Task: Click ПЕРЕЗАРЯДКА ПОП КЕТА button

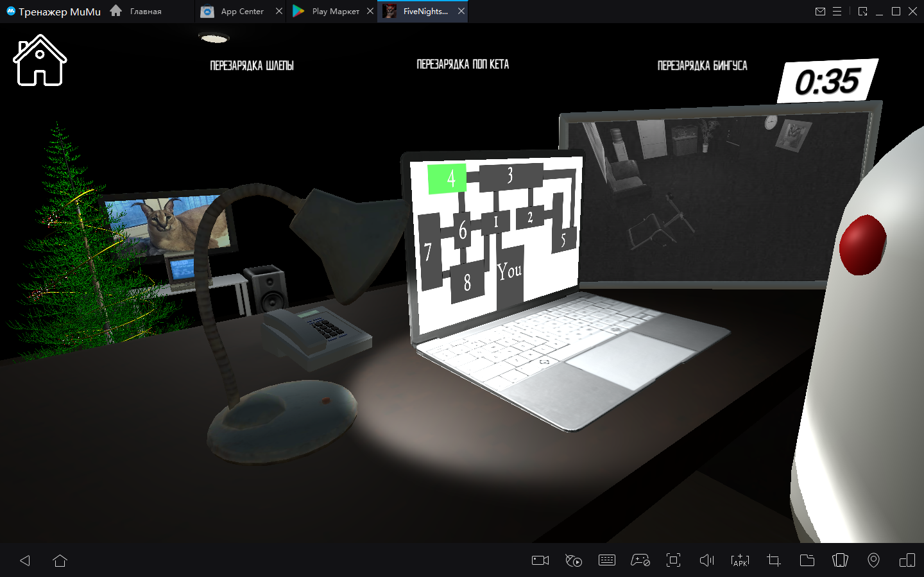Action: (x=463, y=65)
